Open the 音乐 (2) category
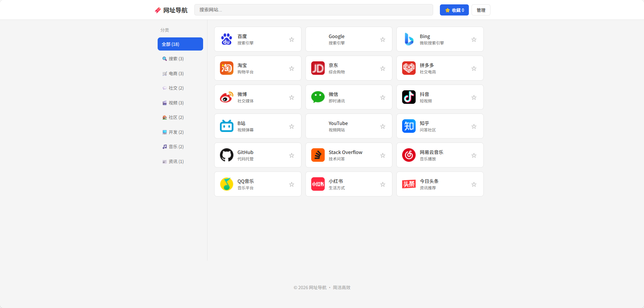Screen dimensions: 644x308 pos(180,147)
